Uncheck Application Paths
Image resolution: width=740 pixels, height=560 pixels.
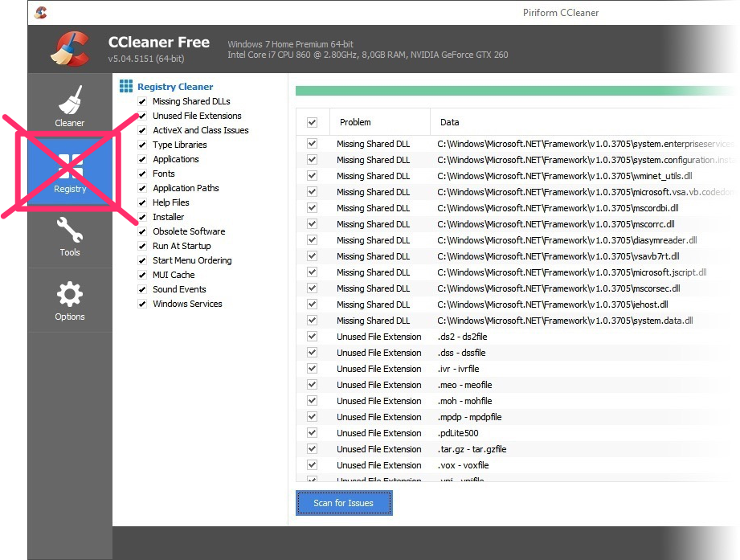pyautogui.click(x=142, y=188)
